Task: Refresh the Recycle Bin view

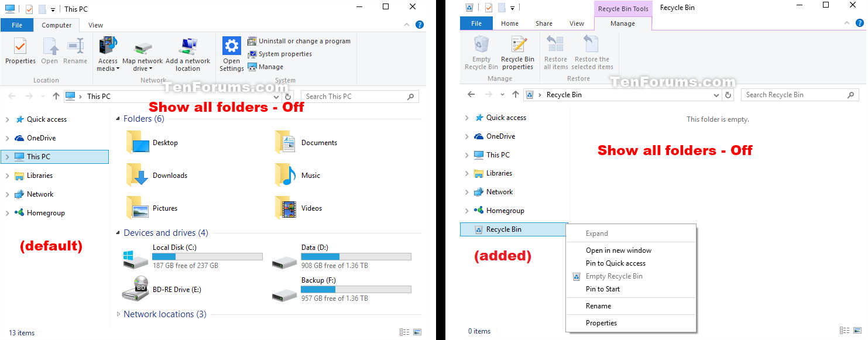Action: pos(728,94)
